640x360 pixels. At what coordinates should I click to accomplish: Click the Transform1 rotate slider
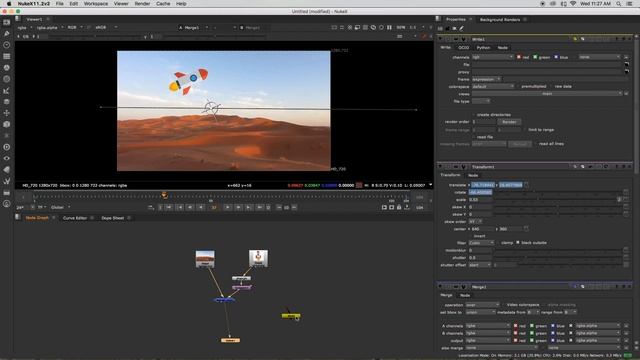[558, 192]
